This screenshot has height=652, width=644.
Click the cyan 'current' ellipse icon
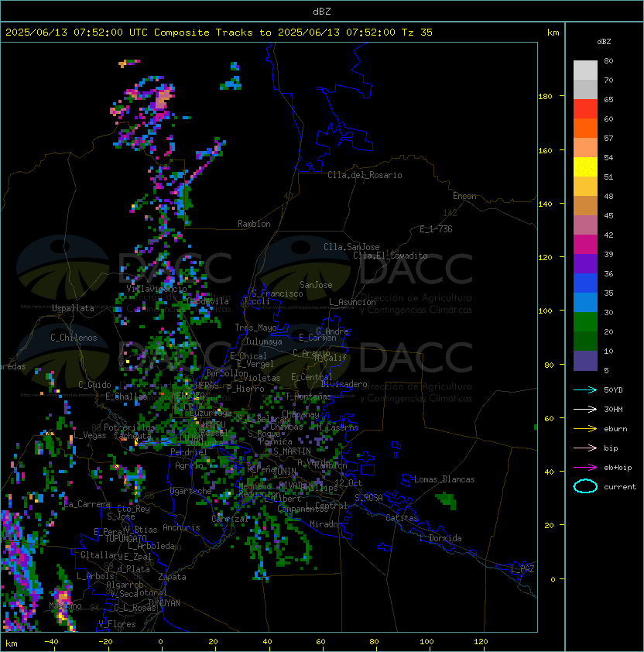coord(585,486)
